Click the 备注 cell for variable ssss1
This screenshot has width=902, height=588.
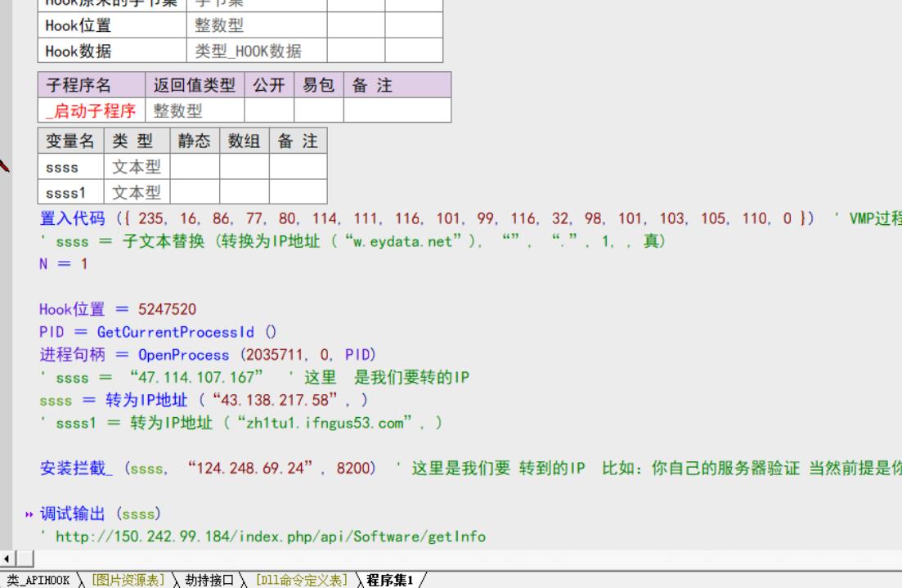[298, 193]
